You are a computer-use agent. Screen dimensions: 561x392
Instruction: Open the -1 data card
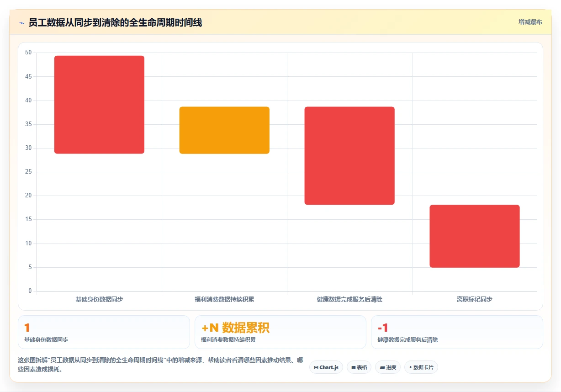point(457,332)
